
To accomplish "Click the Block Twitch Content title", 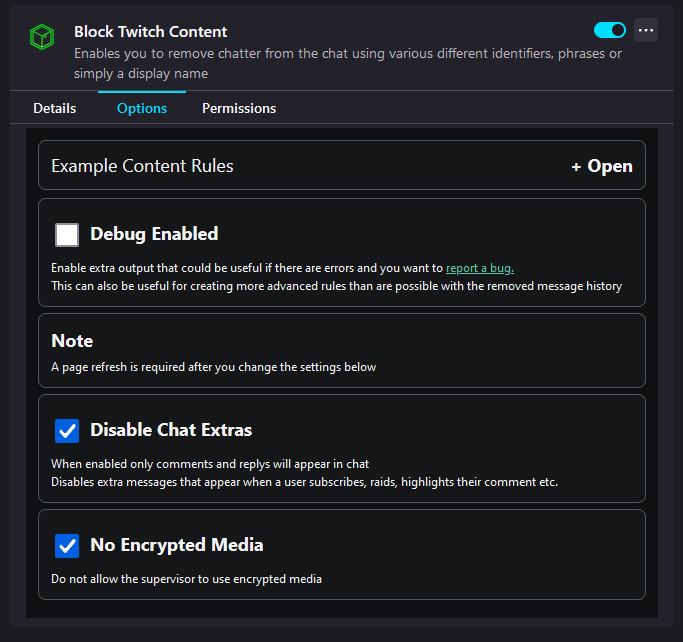I will click(x=151, y=32).
